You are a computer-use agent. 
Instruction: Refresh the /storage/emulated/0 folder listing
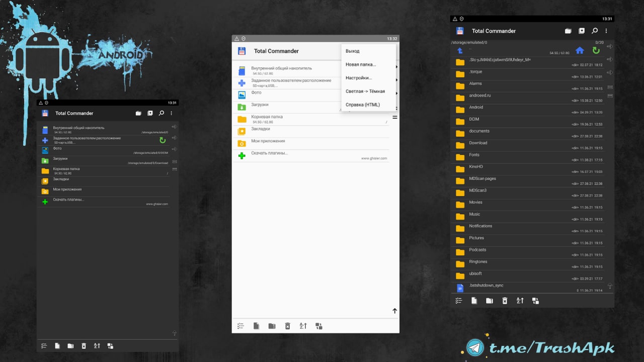coord(596,50)
